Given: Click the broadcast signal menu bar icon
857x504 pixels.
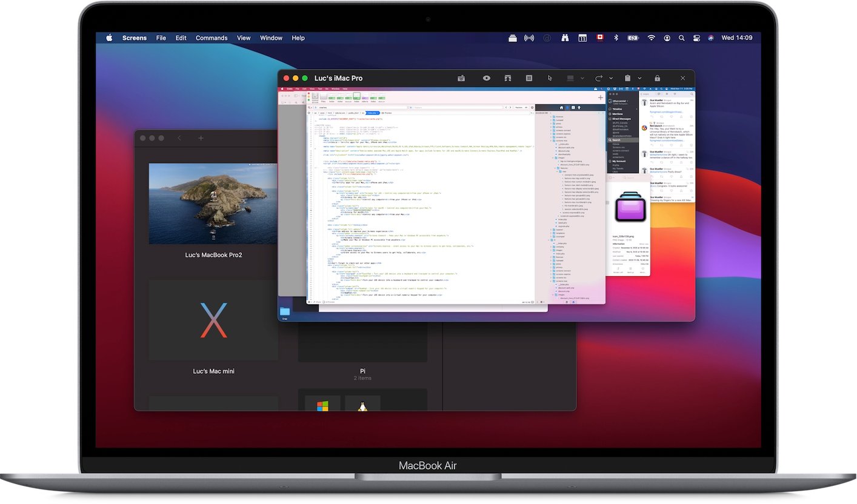Looking at the screenshot, I should coord(529,38).
